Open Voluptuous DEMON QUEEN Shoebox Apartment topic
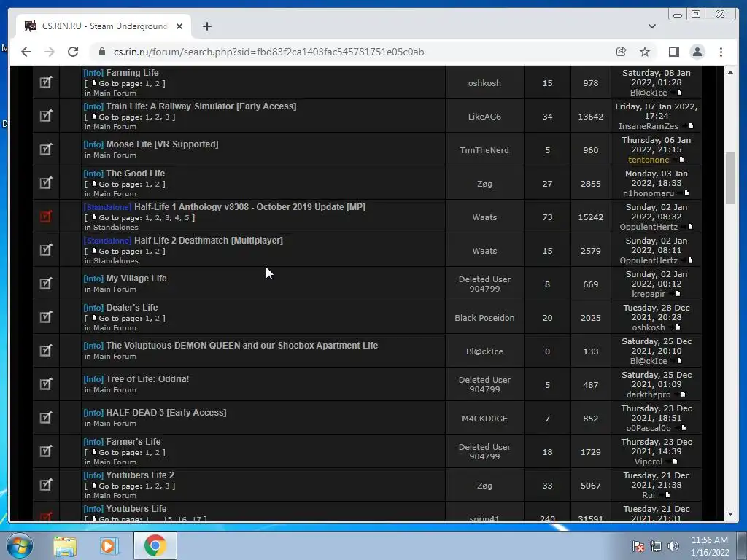This screenshot has width=747, height=560. coord(242,346)
